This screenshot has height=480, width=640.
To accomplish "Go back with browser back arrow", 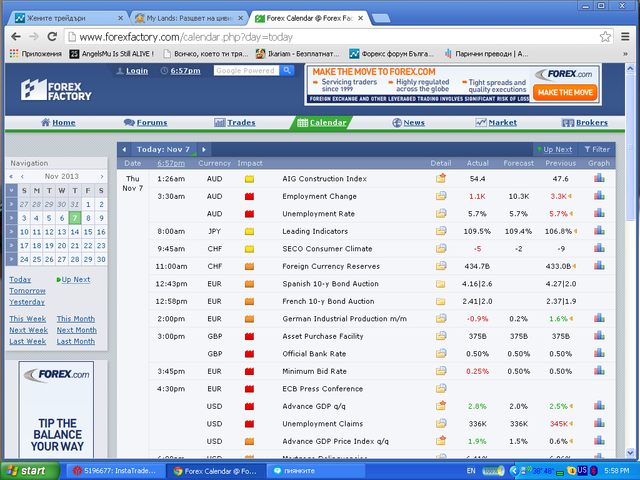I will [x=16, y=37].
